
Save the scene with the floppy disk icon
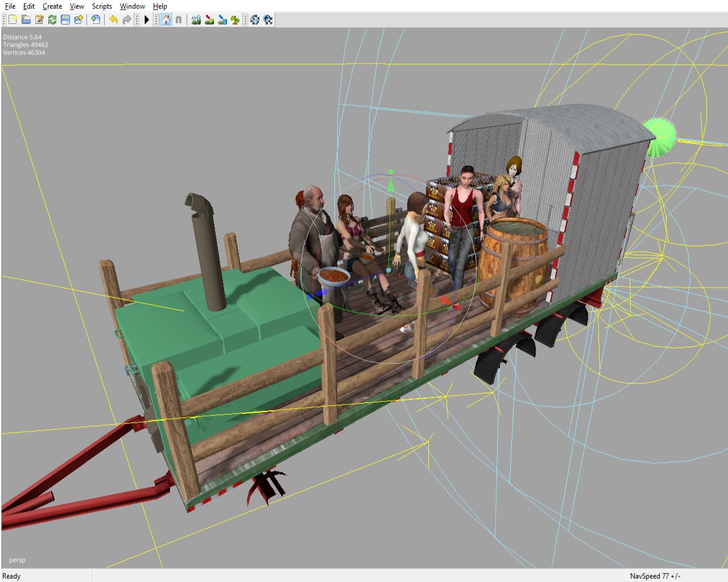[65, 20]
